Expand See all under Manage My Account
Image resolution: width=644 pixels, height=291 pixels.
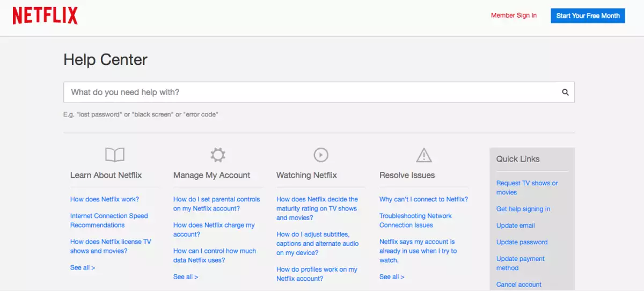(x=186, y=277)
